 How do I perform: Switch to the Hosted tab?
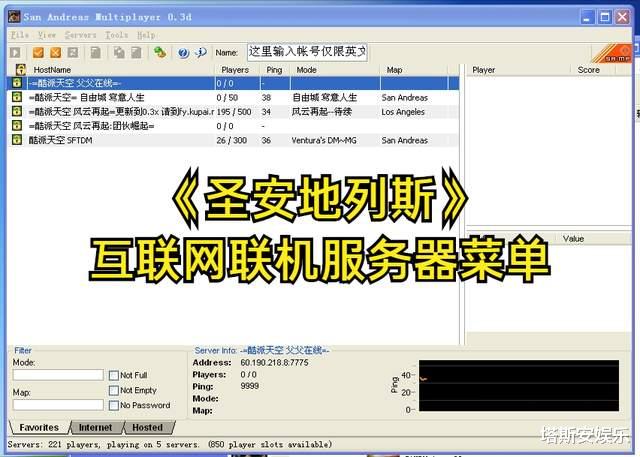pos(147,427)
